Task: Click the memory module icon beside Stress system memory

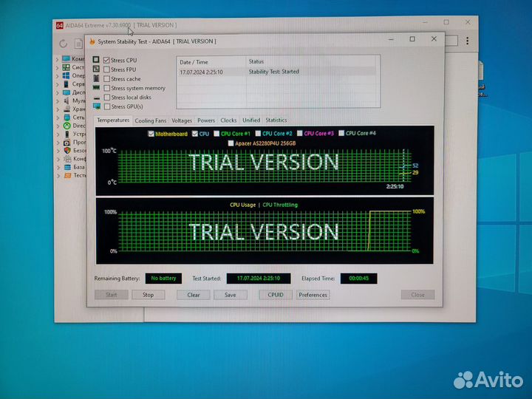Action: (96, 87)
